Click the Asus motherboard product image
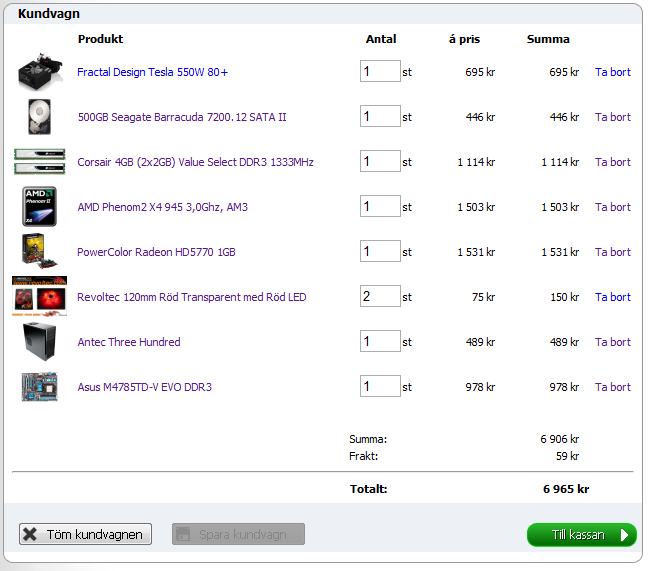The height and width of the screenshot is (571, 654). [40, 387]
